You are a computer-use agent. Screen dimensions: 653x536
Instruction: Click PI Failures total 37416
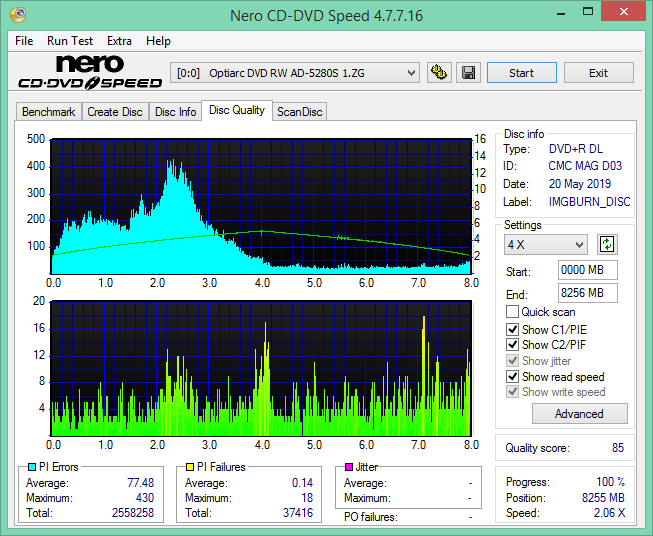298,513
